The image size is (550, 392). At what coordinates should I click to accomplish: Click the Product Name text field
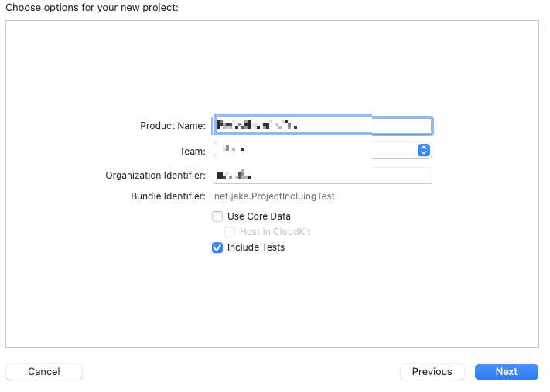click(x=322, y=125)
